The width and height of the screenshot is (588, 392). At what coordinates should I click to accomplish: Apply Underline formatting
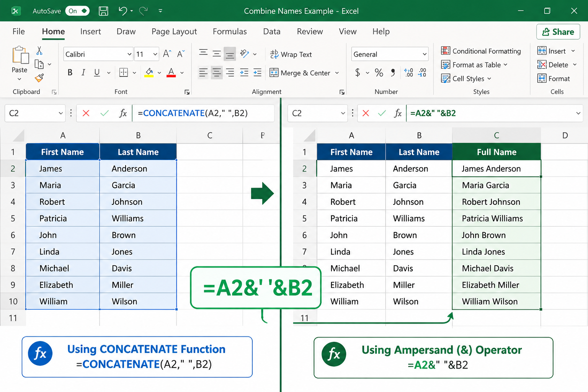pos(97,72)
